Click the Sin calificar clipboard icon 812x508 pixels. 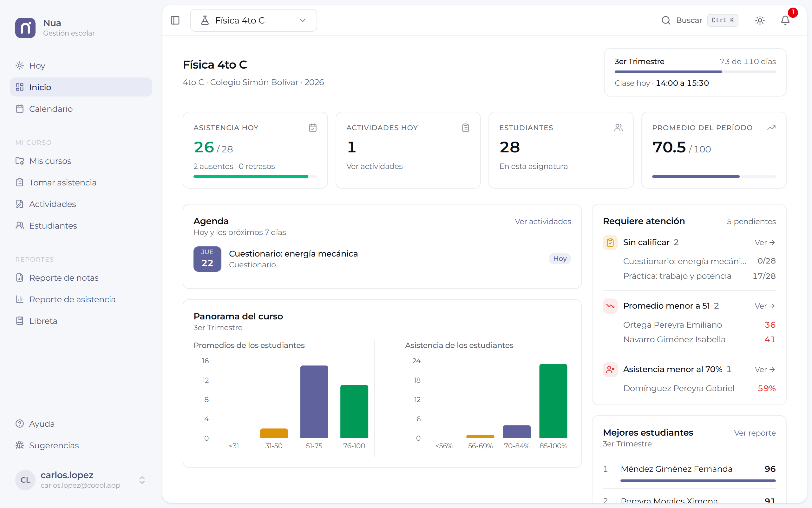click(610, 242)
